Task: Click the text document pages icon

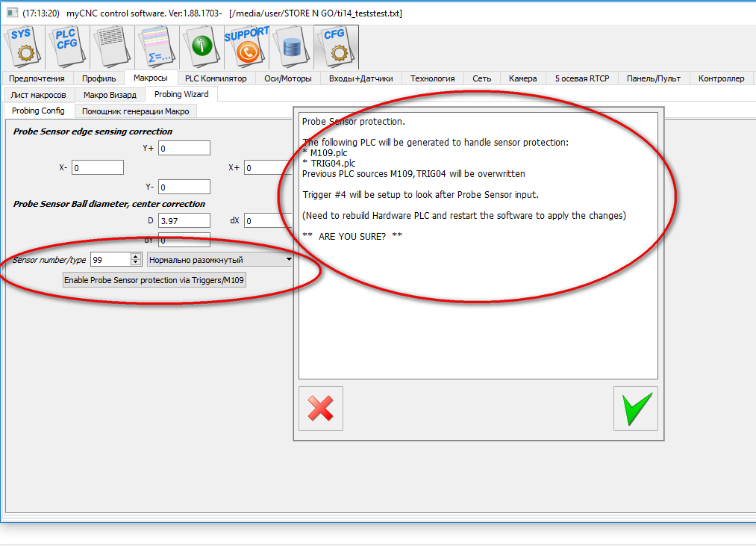Action: click(x=112, y=47)
